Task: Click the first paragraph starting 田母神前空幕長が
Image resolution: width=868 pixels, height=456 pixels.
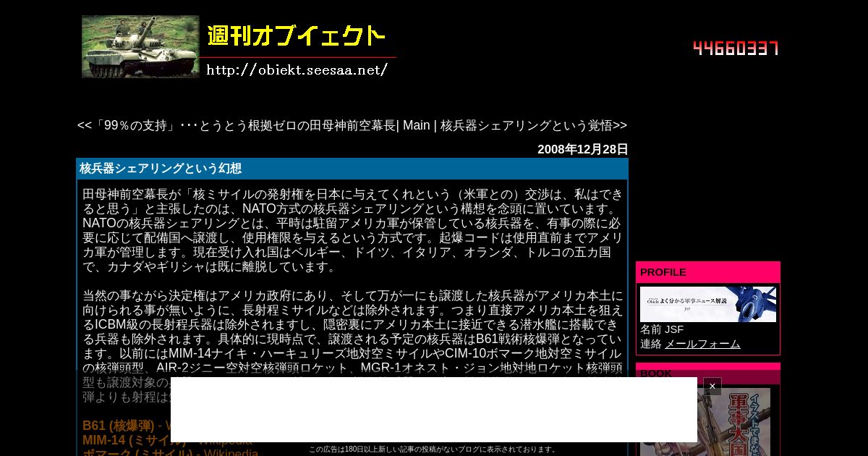Action: [352, 230]
